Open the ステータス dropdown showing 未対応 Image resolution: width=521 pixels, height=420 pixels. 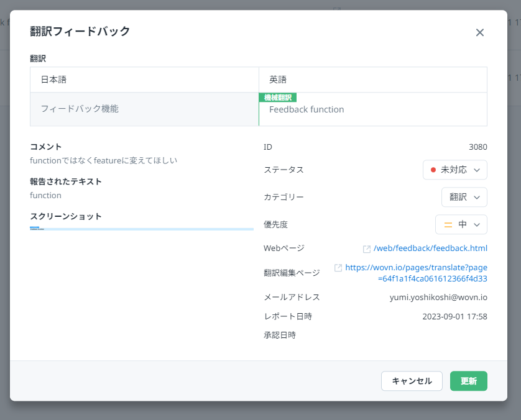pos(454,170)
